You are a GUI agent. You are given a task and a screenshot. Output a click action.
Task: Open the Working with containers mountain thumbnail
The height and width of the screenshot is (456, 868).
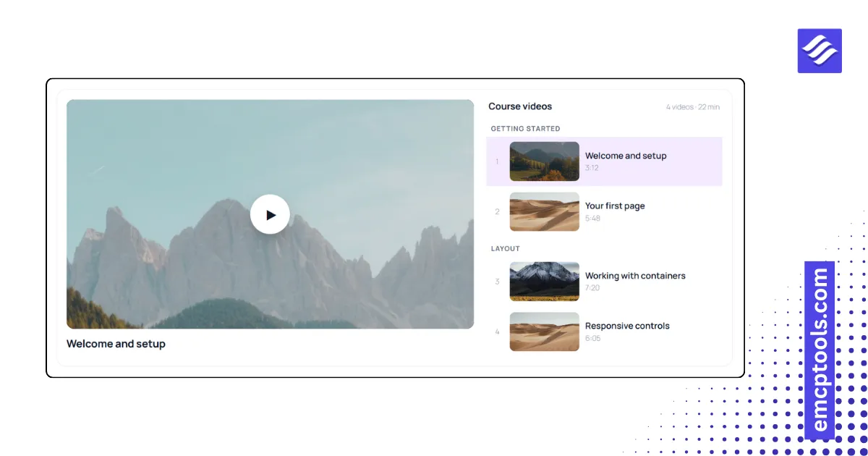coord(544,281)
